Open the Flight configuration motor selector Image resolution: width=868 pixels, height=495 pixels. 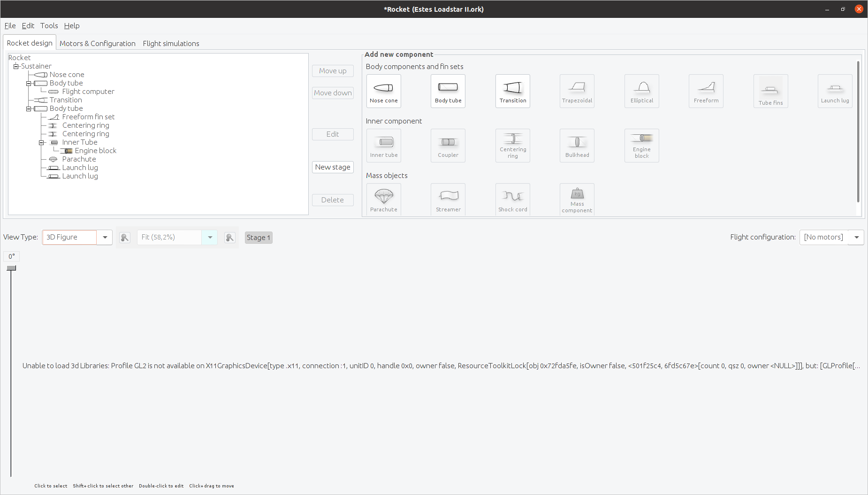(x=857, y=237)
